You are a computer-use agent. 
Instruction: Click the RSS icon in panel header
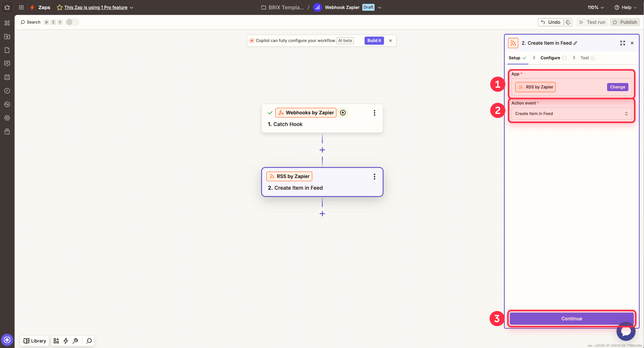(513, 43)
